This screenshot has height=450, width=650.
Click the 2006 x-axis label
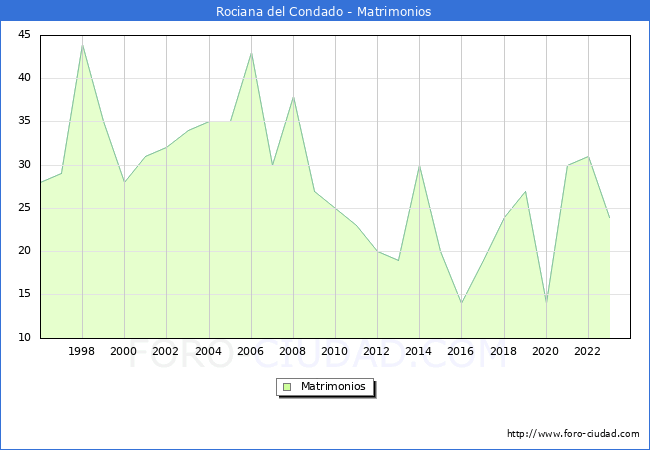(250, 351)
